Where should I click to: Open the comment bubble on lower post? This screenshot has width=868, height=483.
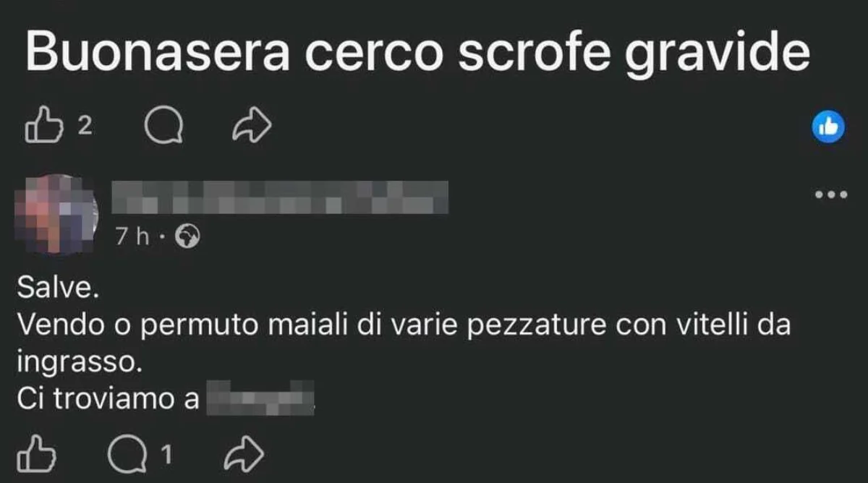click(x=127, y=456)
